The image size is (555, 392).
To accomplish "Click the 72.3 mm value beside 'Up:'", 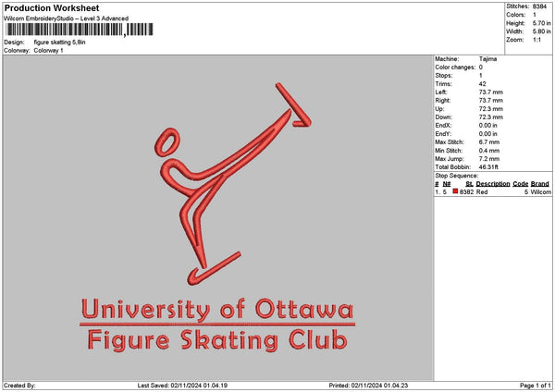I will (x=491, y=109).
